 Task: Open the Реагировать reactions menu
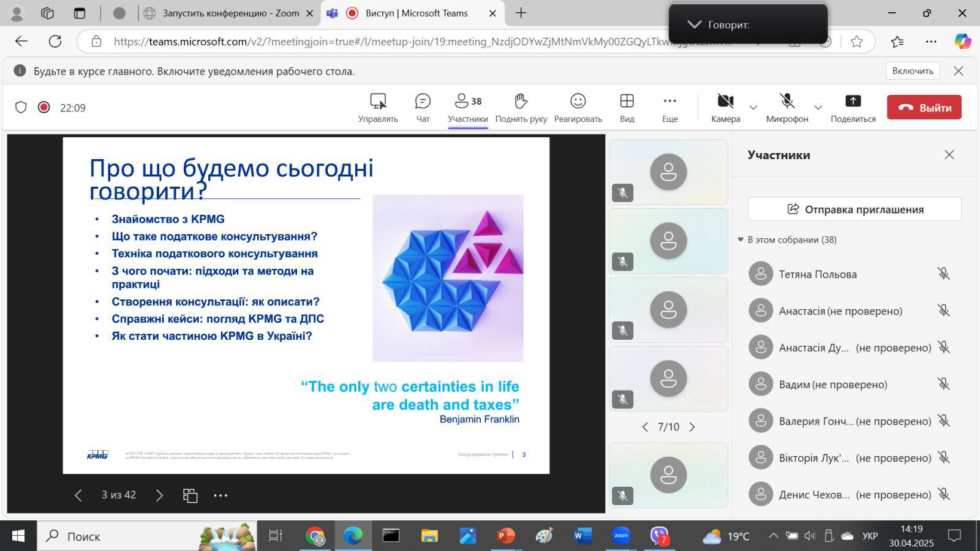578,107
